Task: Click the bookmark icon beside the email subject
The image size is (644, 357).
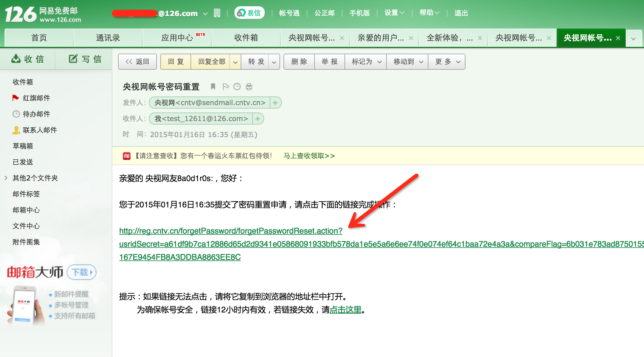Action: coord(213,87)
